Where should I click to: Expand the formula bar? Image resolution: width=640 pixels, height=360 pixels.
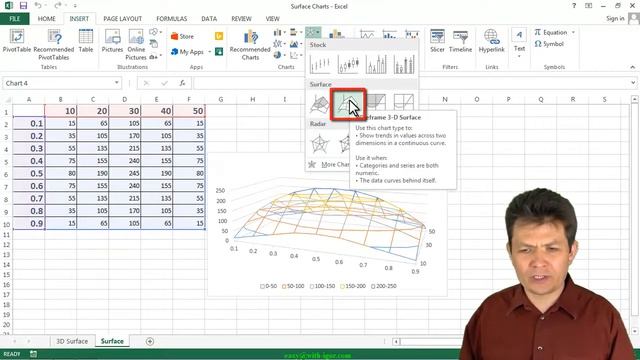coord(633,83)
